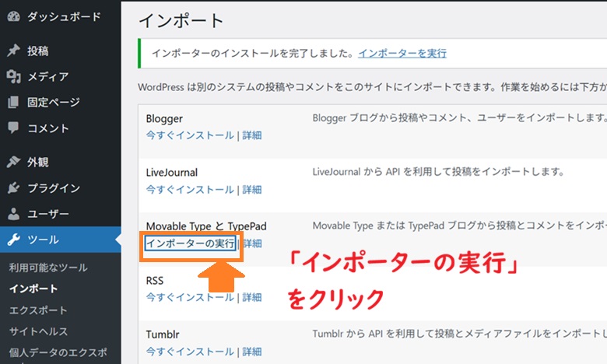Click the Movable Type と TypePad name
This screenshot has height=364, width=607.
[206, 226]
